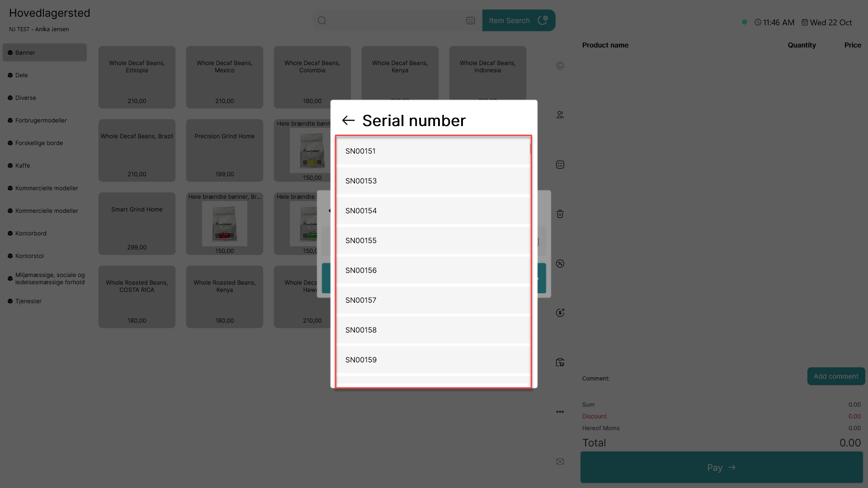This screenshot has width=868, height=488.
Task: Click the Hele brændte bønner, Br... product thumbnail
Action: click(225, 224)
